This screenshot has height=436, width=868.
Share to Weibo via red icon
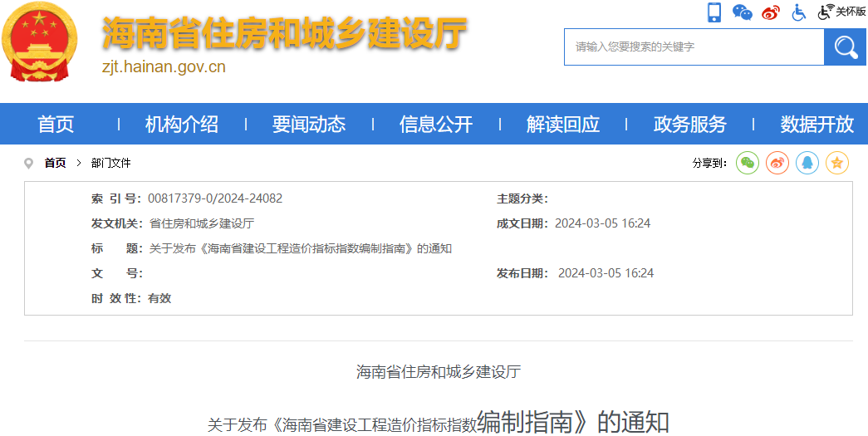(777, 163)
